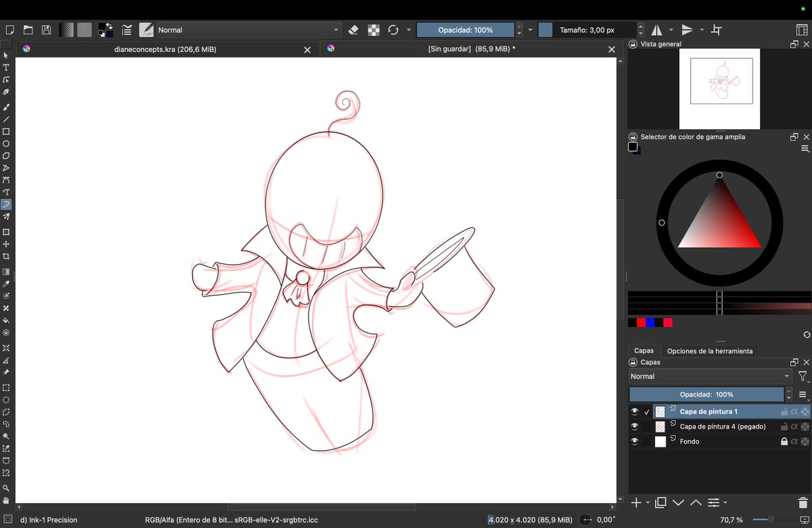Open an existing document
Screen dimensions: 812x528
[x=28, y=30]
